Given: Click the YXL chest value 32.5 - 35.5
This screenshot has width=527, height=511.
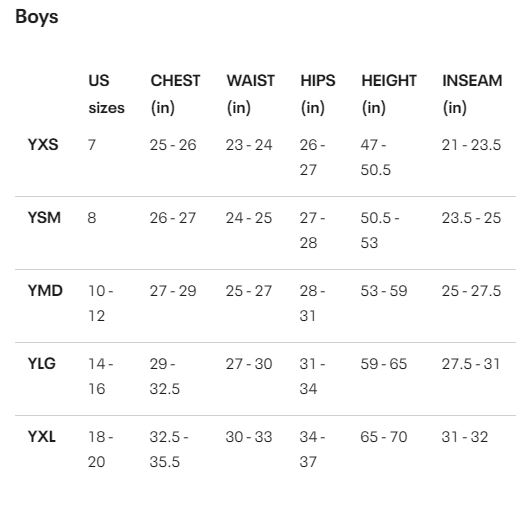Looking at the screenshot, I should [169, 449].
